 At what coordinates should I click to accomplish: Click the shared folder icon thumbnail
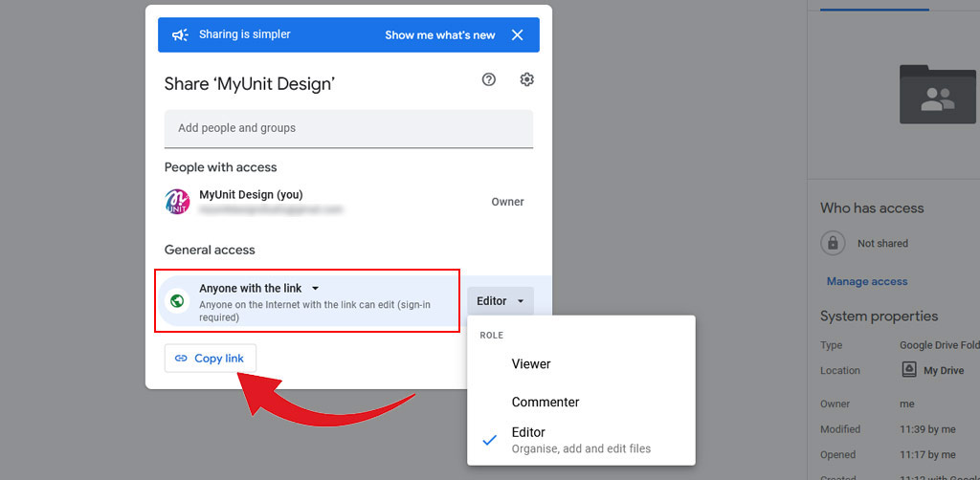[938, 95]
